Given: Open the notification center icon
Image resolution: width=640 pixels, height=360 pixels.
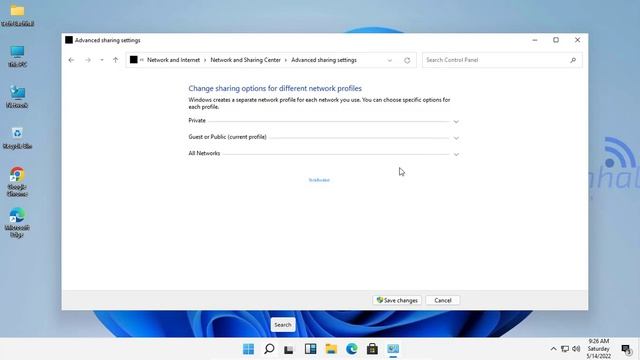Looking at the screenshot, I should point(627,349).
